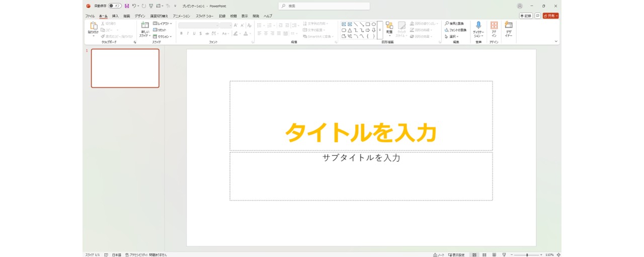Screen dimensions: 644x257
Task: Click Replace Fonts (フォントの置換)
Action: [x=455, y=30]
